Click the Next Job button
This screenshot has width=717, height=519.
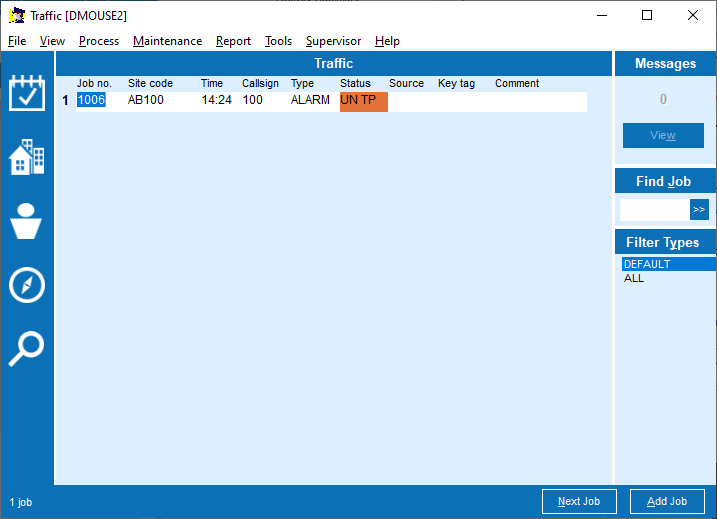tap(579, 502)
